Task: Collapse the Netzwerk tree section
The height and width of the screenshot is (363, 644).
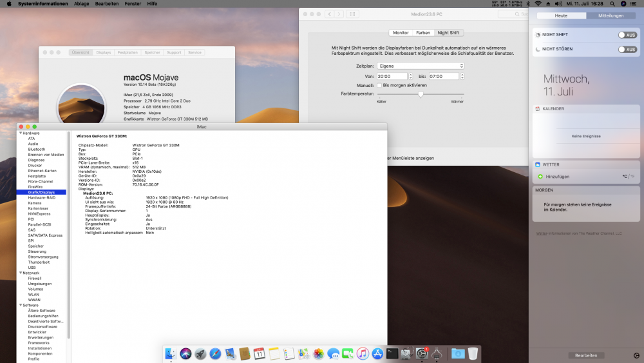Action: 21,273
